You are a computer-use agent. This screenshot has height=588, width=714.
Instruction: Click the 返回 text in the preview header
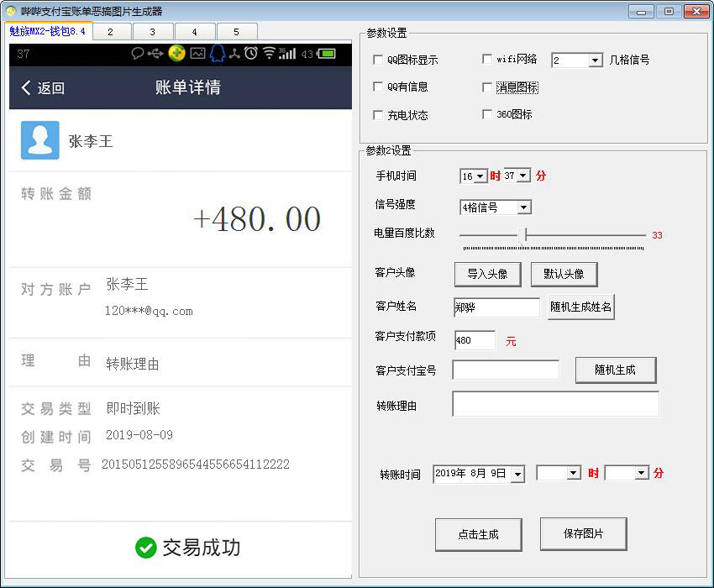(x=51, y=88)
